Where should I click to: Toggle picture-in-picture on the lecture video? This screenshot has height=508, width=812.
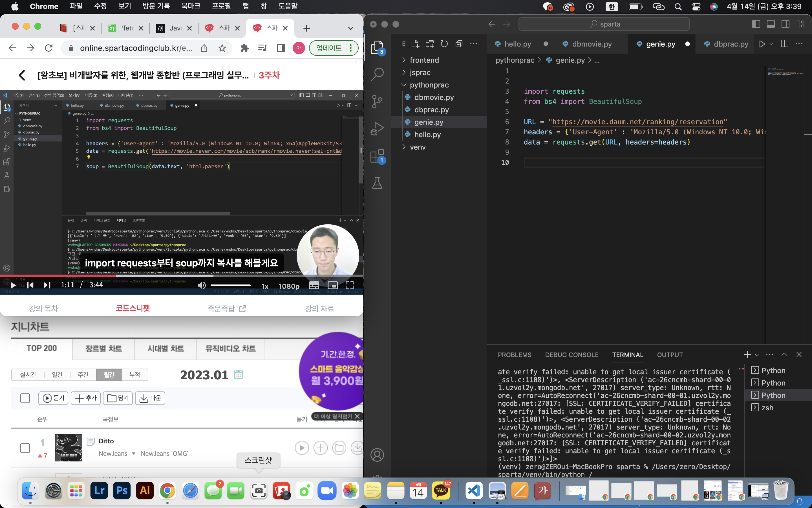[332, 286]
